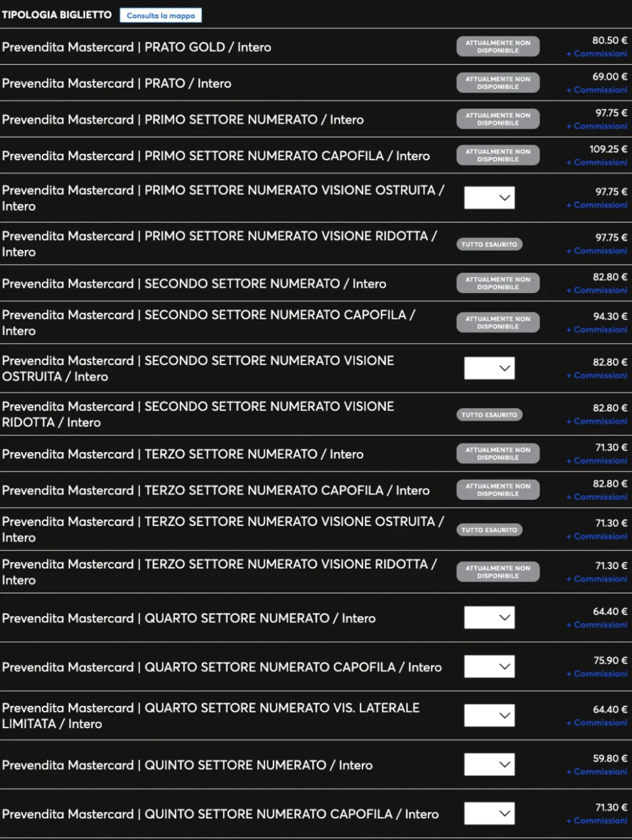
Task: Click Commissioni link for SECONDO SETTORE VISIONE RIDOTTA
Action: [597, 421]
